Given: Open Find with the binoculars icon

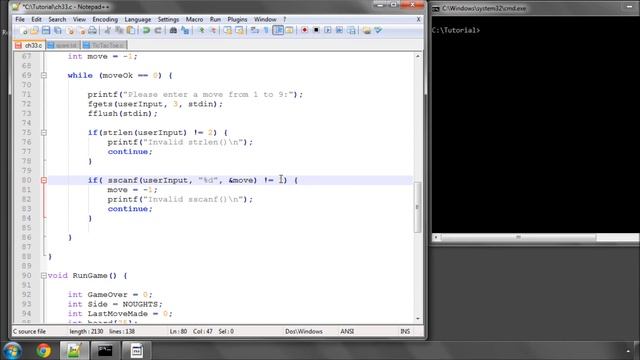Looking at the screenshot, I should tap(173, 31).
